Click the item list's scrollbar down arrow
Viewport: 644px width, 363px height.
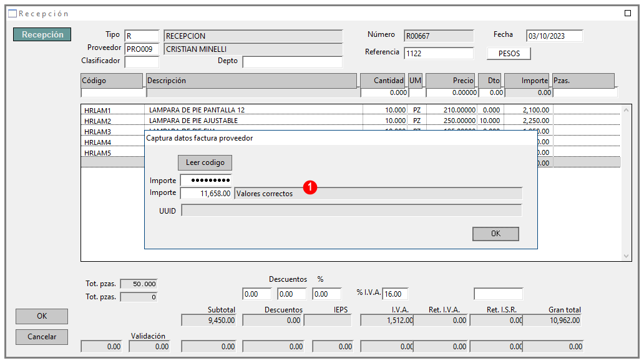tap(626, 256)
